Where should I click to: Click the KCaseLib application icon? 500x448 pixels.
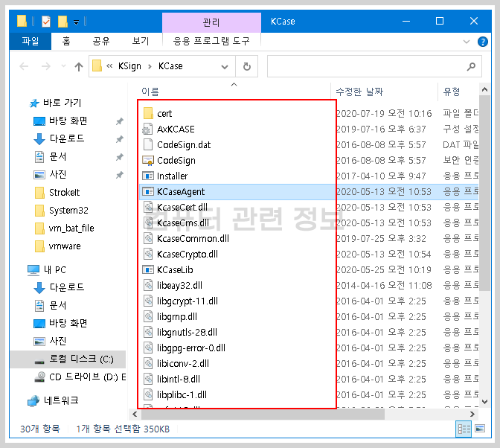[148, 269]
